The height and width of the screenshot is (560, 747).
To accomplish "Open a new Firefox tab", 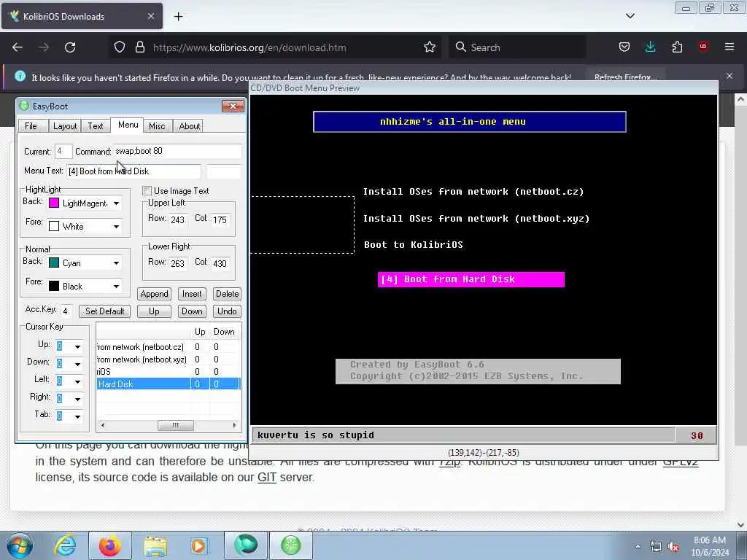I will pyautogui.click(x=178, y=17).
